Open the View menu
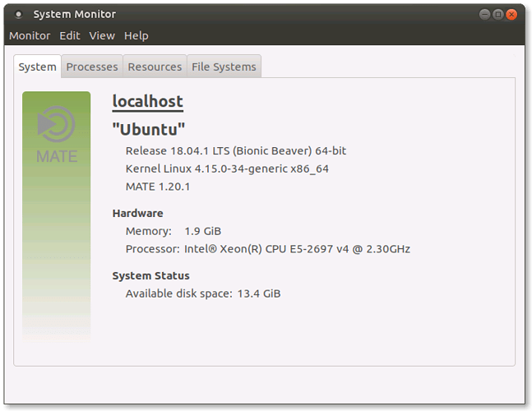Image resolution: width=532 pixels, height=411 pixels. click(102, 35)
